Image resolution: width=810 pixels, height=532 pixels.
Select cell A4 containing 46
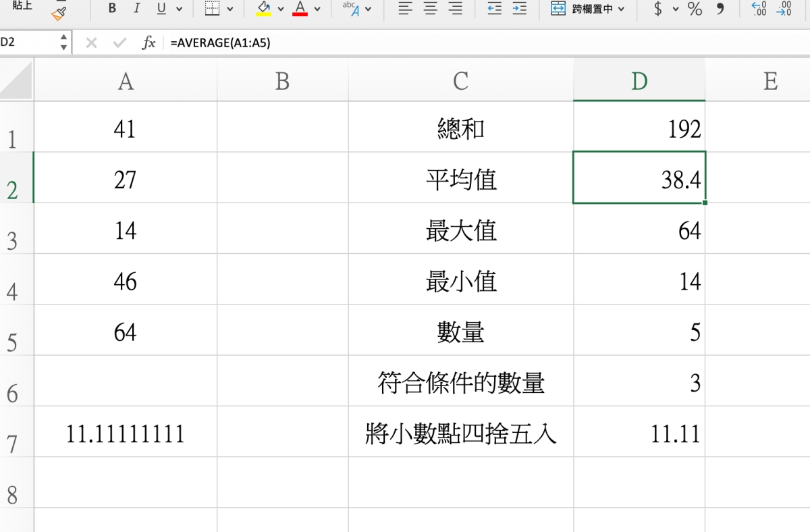[x=126, y=279]
